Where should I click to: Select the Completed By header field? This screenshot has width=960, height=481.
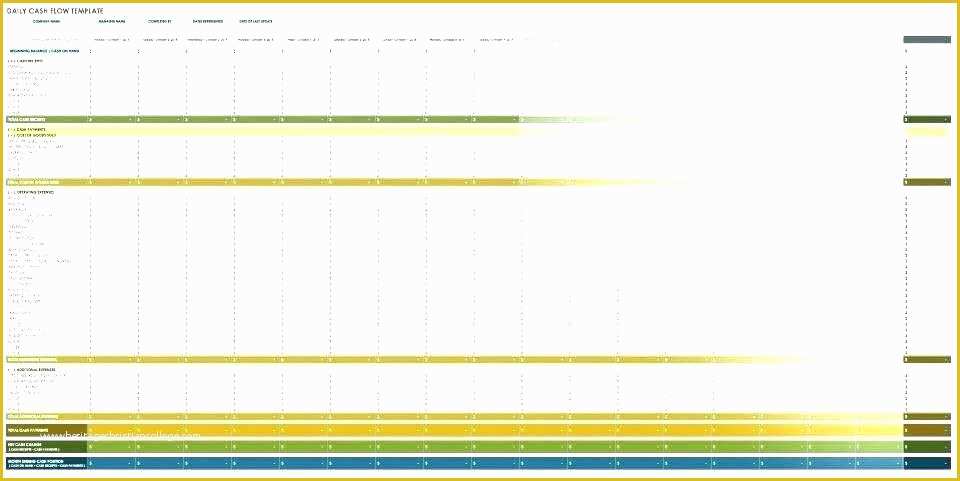pos(160,21)
